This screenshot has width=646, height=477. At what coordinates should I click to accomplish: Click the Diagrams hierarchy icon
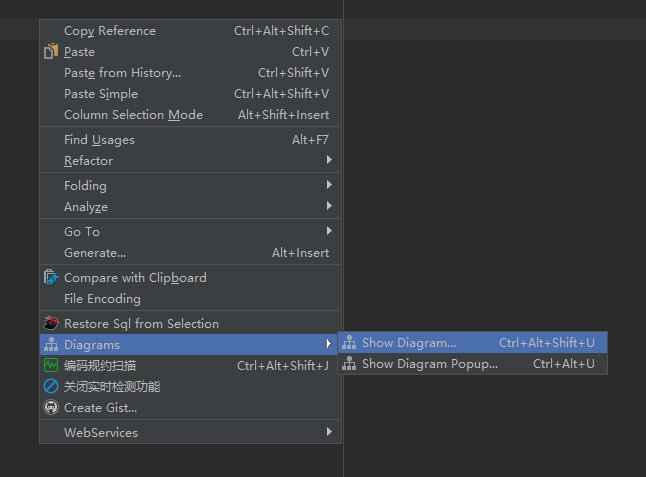[x=51, y=344]
